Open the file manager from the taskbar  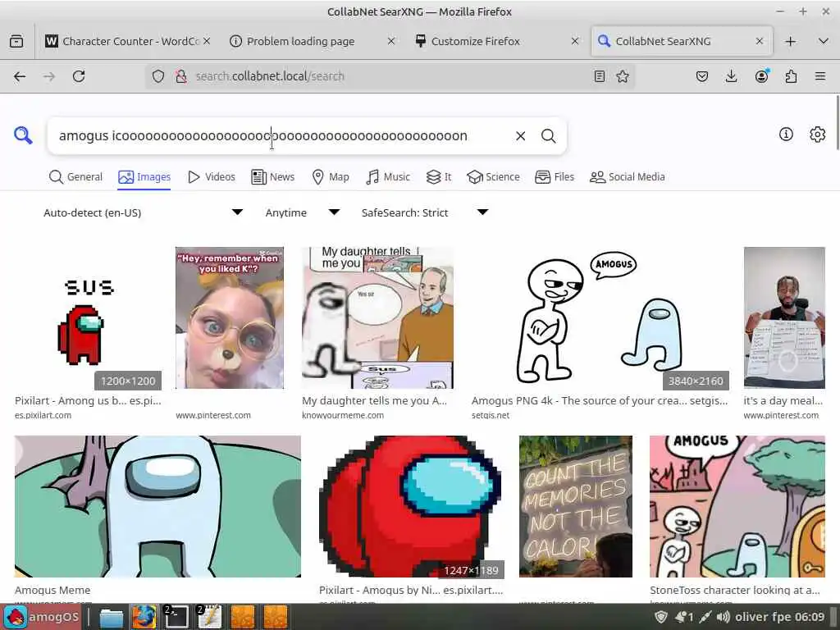(x=111, y=617)
